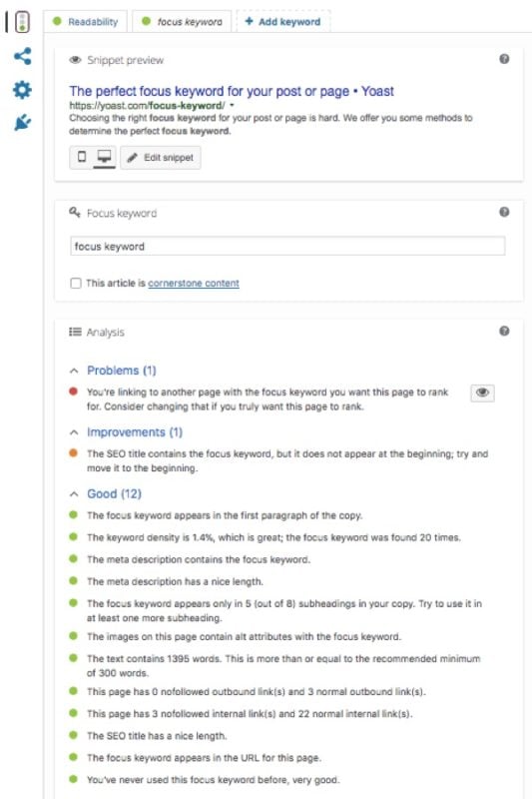Click the Edit snippet button

tap(161, 158)
